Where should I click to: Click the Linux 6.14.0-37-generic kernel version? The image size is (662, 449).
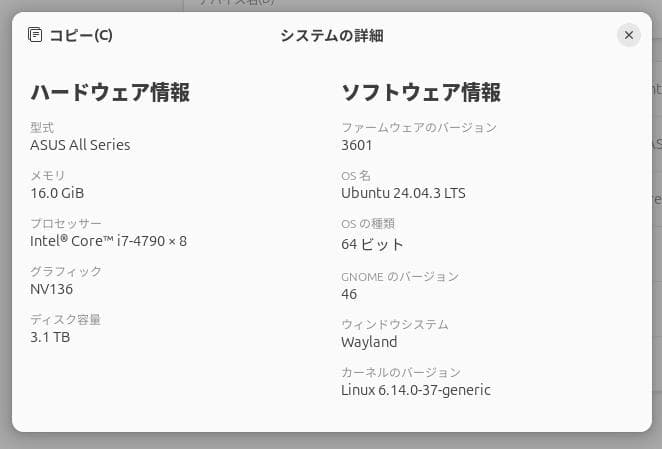pos(416,390)
